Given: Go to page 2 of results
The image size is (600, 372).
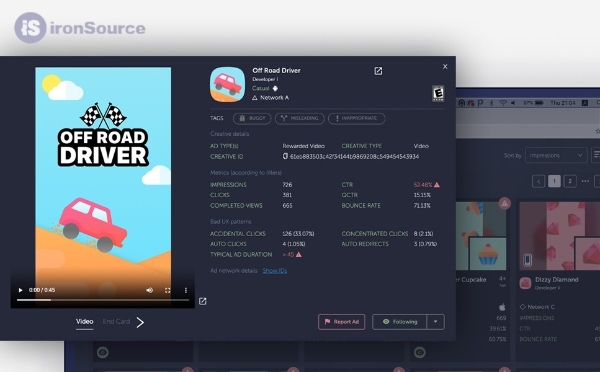Looking at the screenshot, I should pyautogui.click(x=570, y=181).
